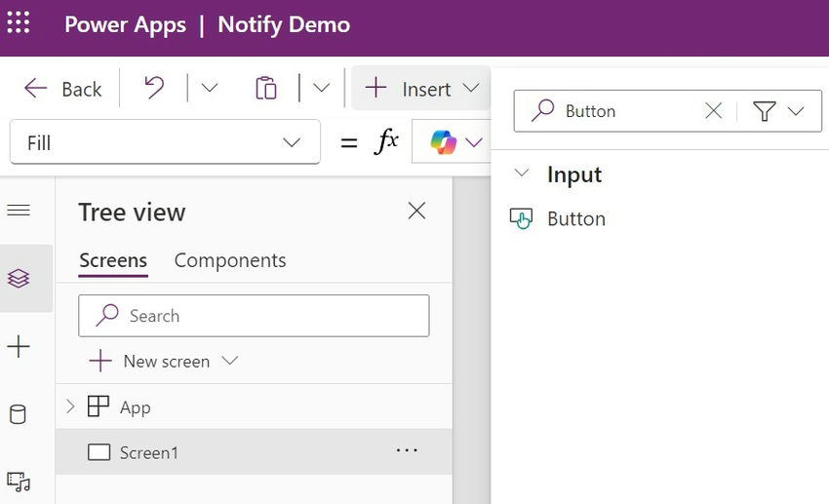The height and width of the screenshot is (504, 829).
Task: Go Back using the Back button
Action: click(63, 89)
